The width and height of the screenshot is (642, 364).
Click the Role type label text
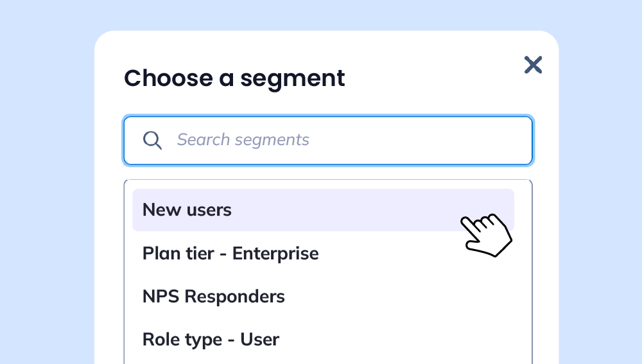(x=182, y=340)
